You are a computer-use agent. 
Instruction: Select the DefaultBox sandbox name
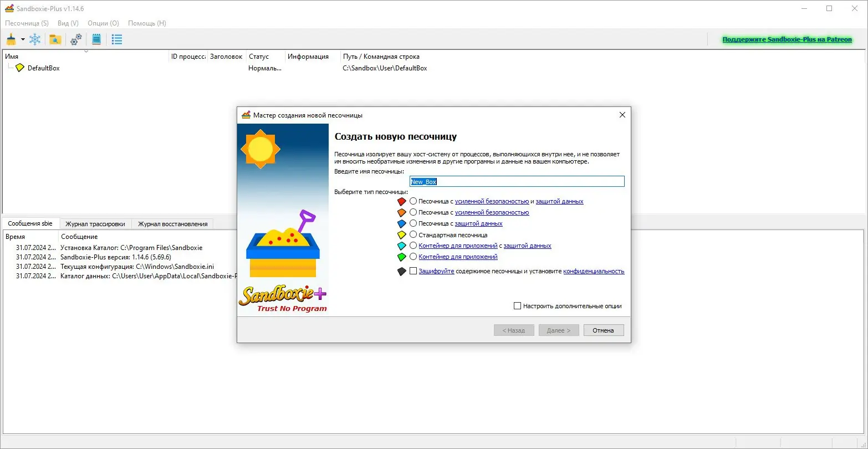(x=43, y=68)
